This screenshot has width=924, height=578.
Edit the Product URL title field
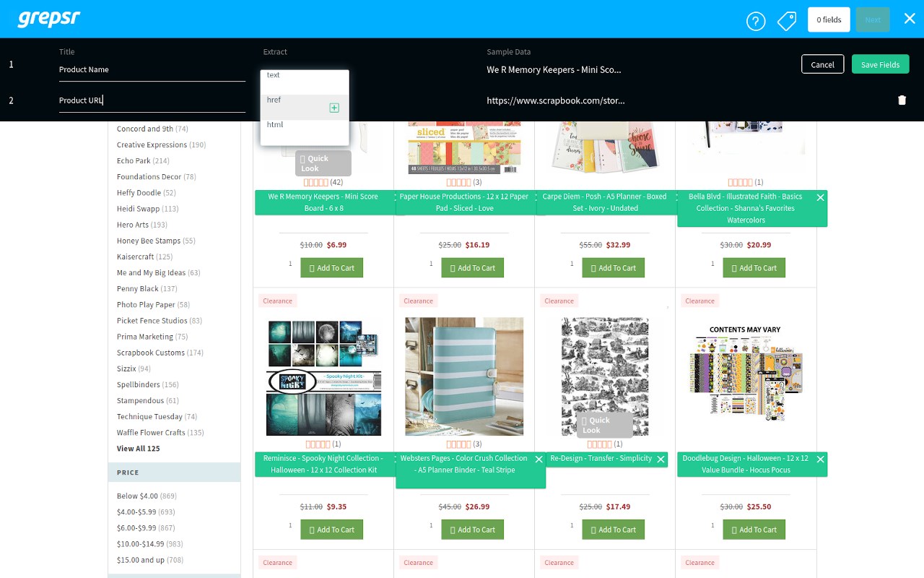coord(152,101)
